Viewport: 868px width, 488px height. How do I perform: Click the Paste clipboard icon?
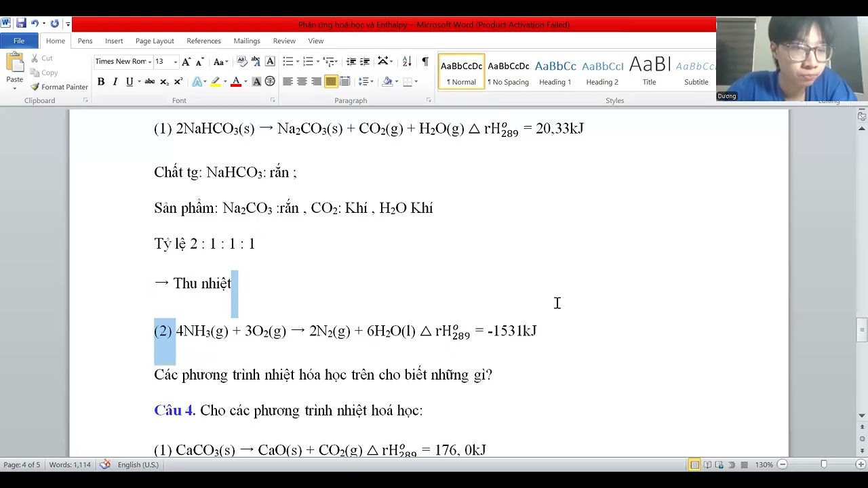click(x=14, y=63)
